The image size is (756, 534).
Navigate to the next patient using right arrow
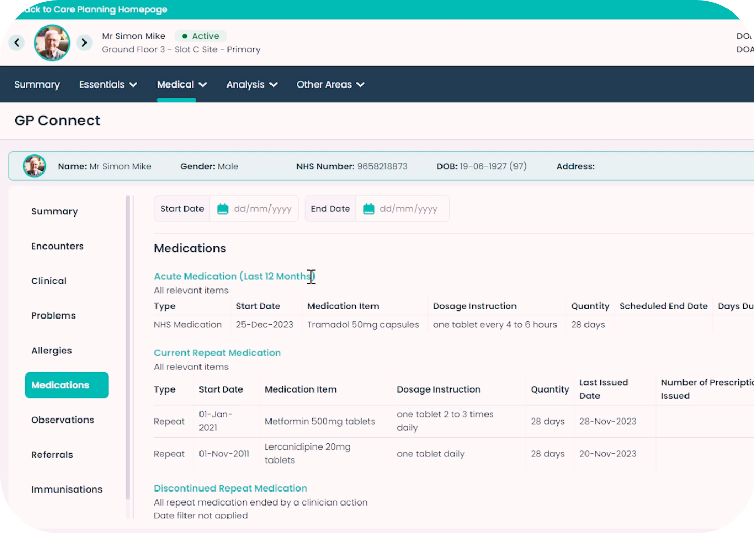84,42
